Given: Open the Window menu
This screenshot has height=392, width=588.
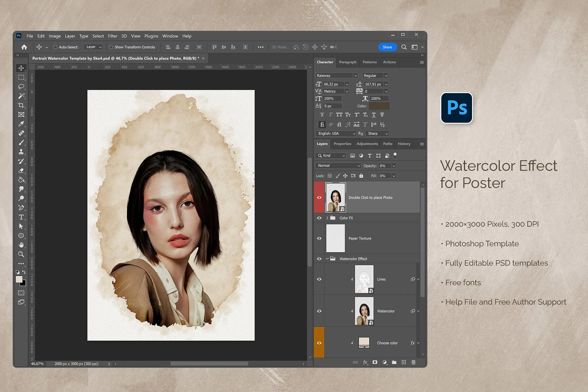Looking at the screenshot, I should click(x=170, y=36).
